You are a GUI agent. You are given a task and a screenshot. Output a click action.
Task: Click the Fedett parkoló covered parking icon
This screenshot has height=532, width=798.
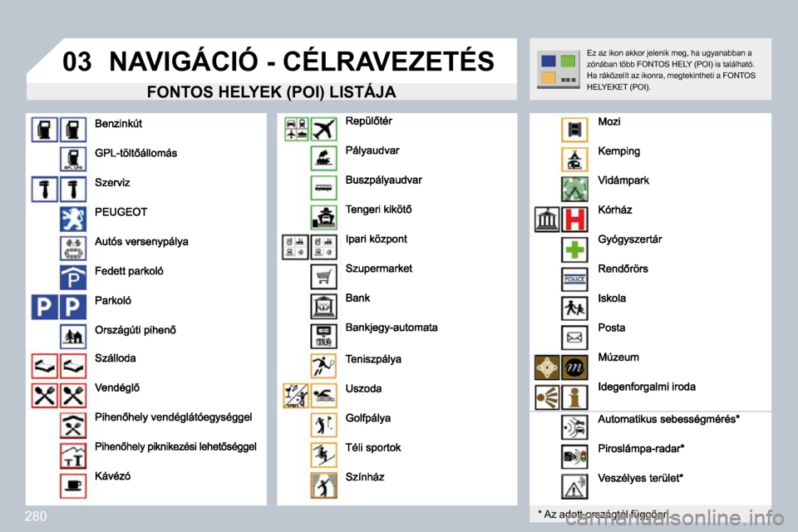point(73,278)
